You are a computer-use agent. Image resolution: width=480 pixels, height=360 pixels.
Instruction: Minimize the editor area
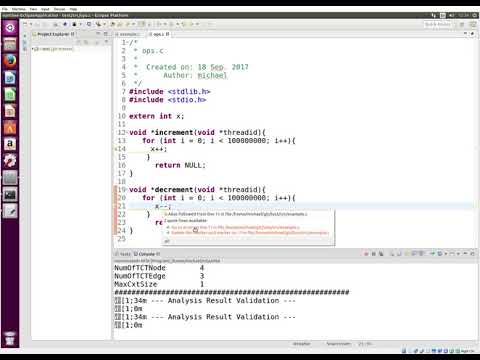click(x=466, y=34)
